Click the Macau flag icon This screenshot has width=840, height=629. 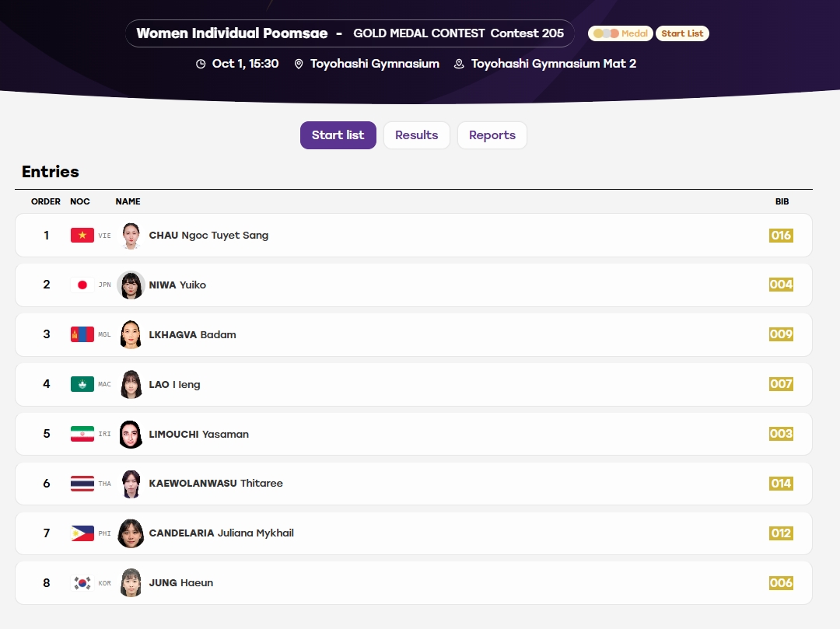(x=82, y=384)
